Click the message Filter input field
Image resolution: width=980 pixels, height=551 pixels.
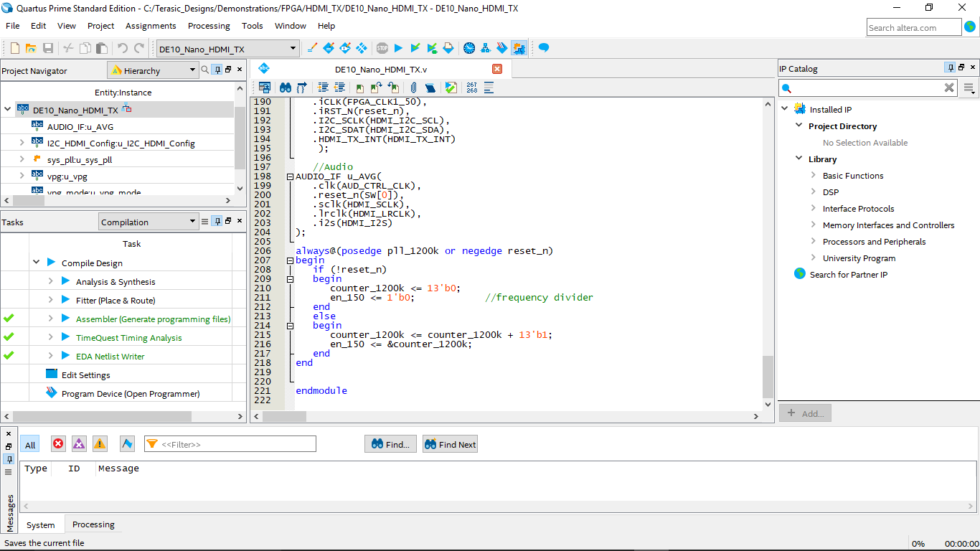[x=230, y=443]
